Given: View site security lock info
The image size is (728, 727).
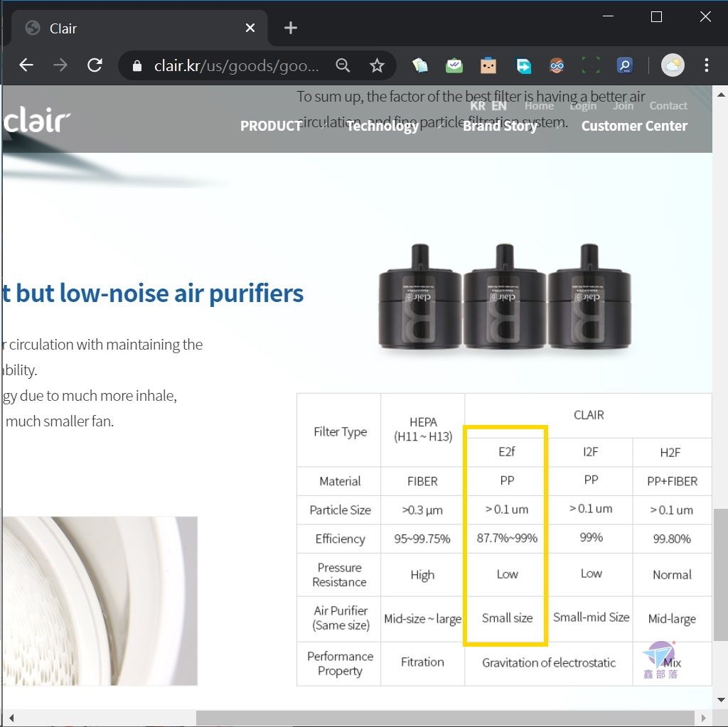Looking at the screenshot, I should 137,66.
